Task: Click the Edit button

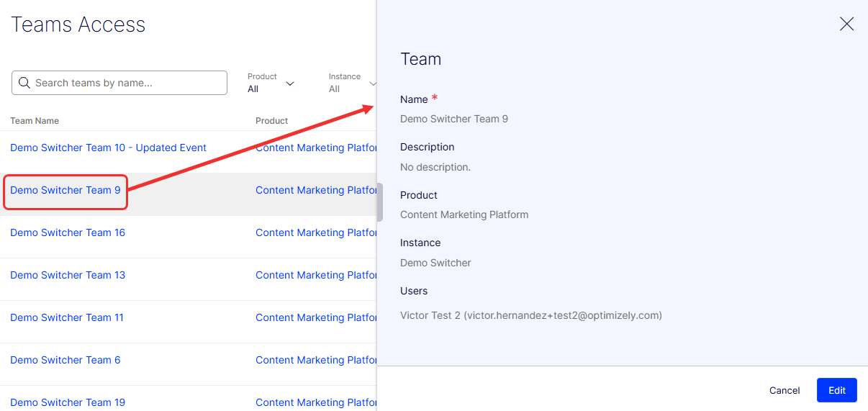Action: tap(836, 390)
